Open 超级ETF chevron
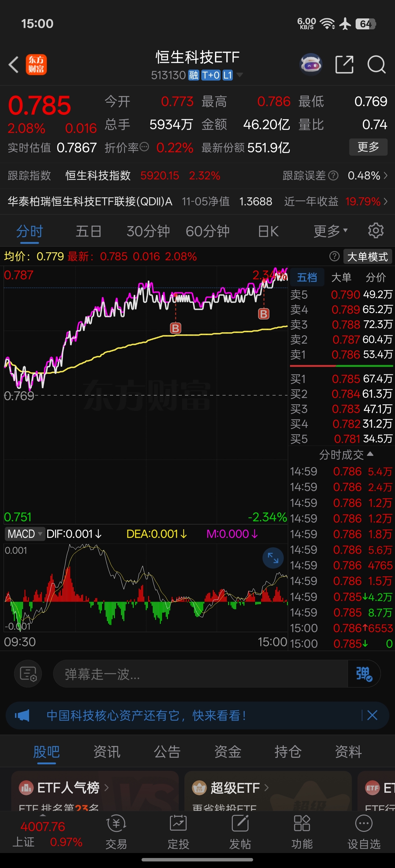Screen dimensions: 395x868 (x=266, y=787)
